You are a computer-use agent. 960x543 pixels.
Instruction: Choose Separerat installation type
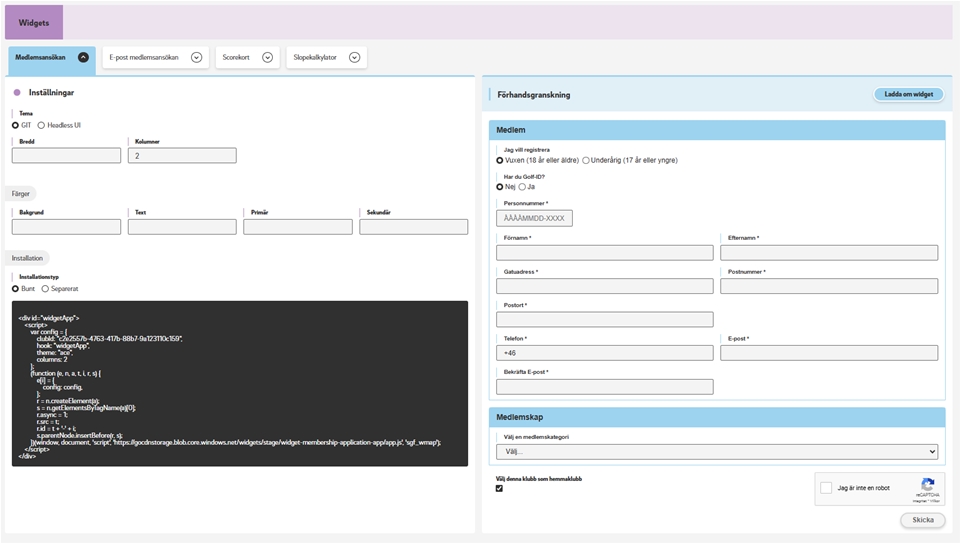pyautogui.click(x=45, y=288)
